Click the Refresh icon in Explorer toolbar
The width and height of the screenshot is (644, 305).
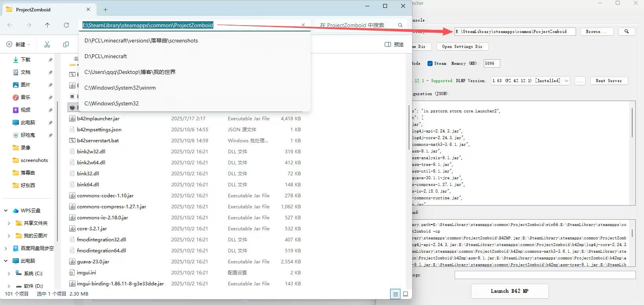point(66,25)
